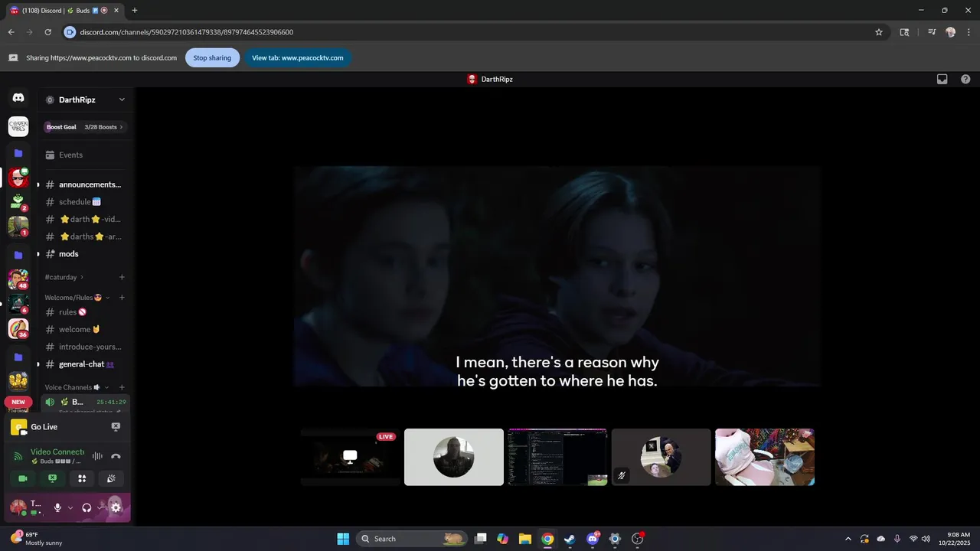Select the participant tile with muted microphone icon

(661, 457)
